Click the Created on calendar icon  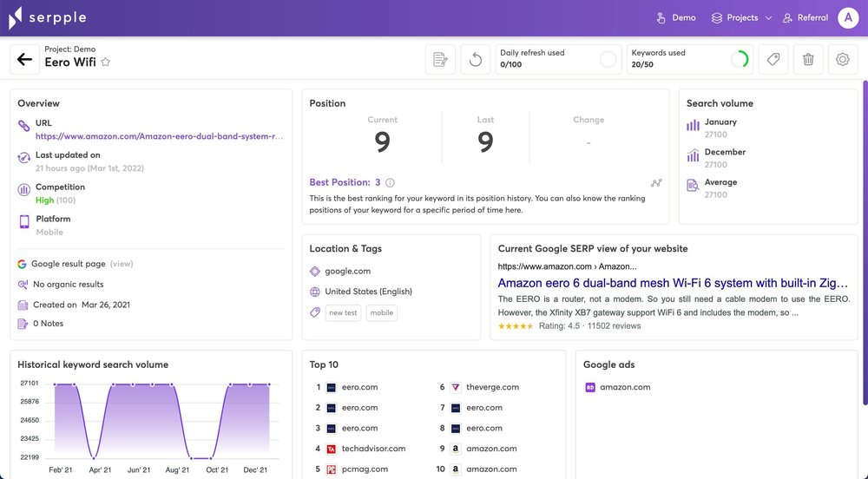point(23,305)
